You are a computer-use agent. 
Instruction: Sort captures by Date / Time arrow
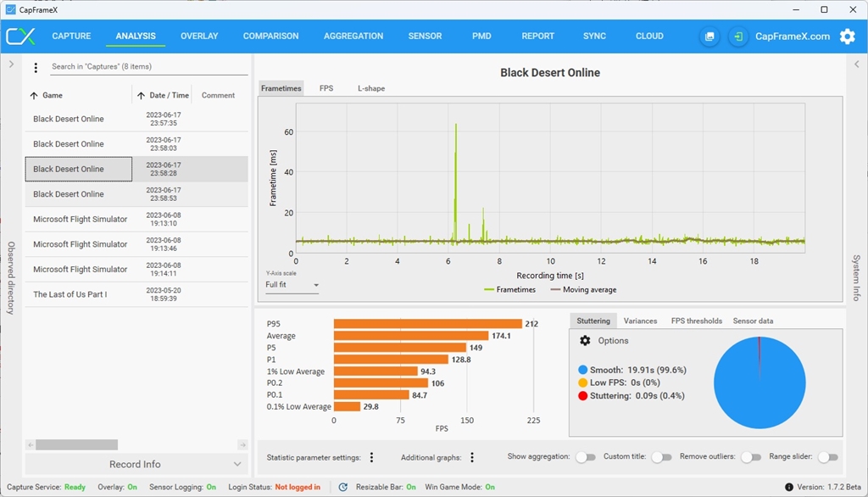[142, 96]
